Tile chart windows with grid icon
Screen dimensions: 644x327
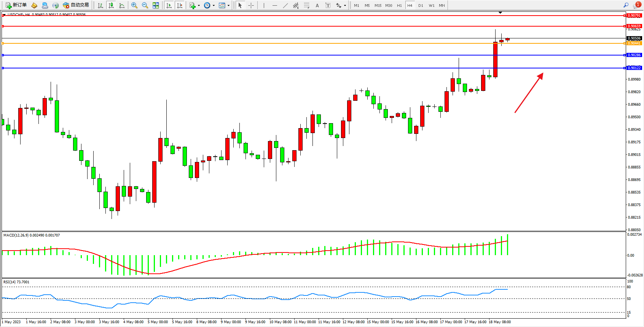point(156,5)
